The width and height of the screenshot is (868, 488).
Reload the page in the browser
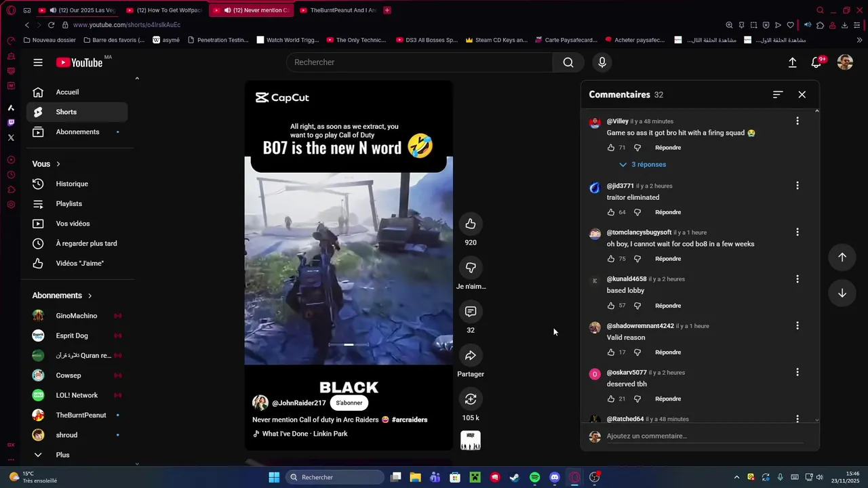point(51,25)
